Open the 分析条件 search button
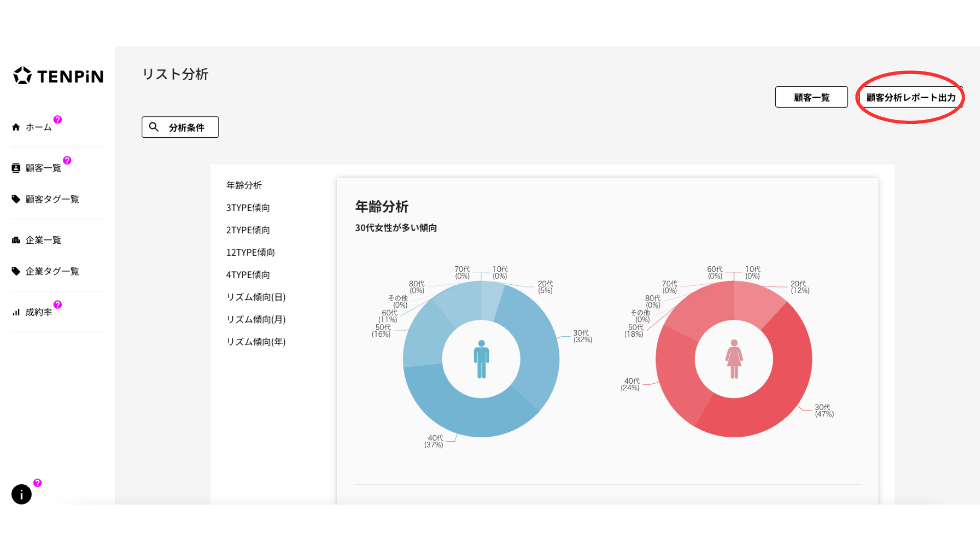This screenshot has width=980, height=551. 180,127
